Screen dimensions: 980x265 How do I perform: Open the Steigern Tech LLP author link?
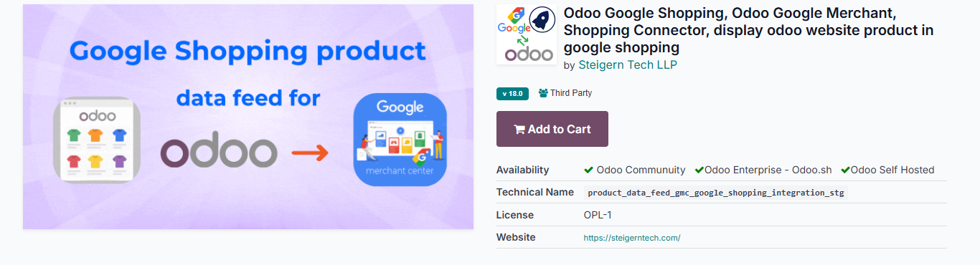coord(628,64)
